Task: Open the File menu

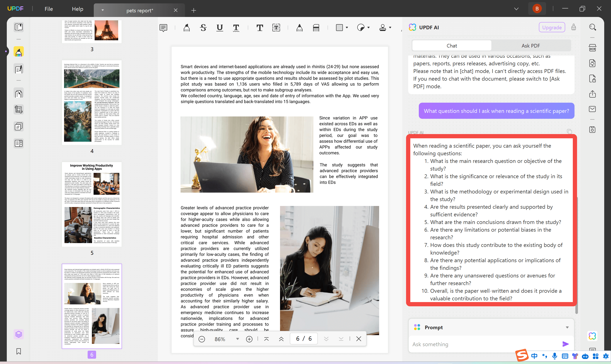Action: 49,9
